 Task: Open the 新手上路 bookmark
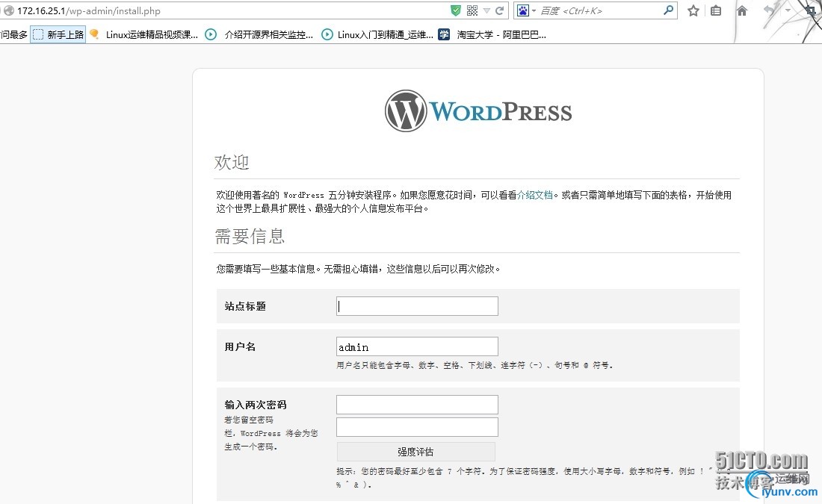tap(58, 34)
